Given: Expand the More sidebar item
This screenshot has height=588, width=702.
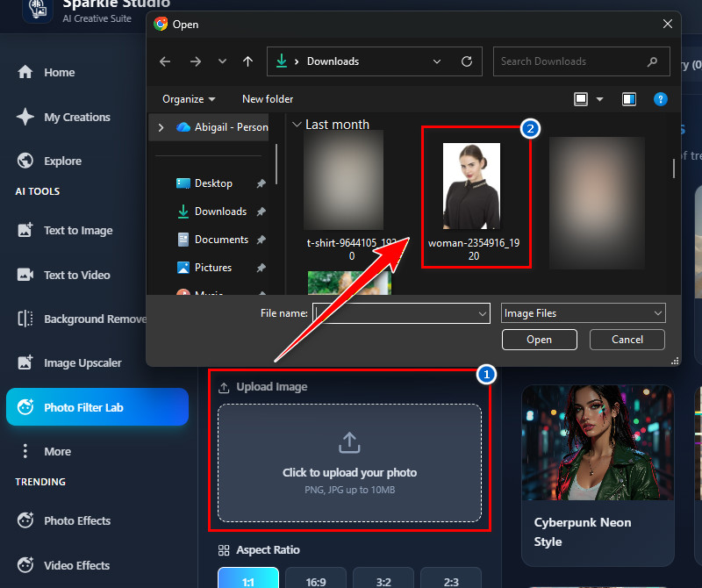Looking at the screenshot, I should click(47, 451).
